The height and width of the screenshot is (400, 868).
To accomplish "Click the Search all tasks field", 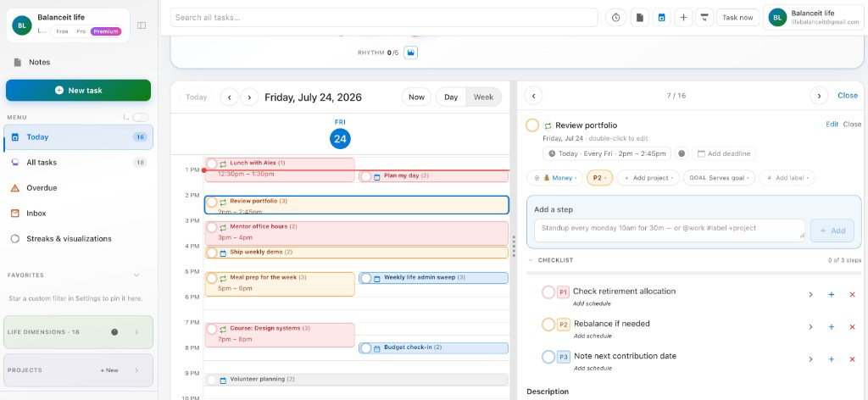I will coord(384,18).
